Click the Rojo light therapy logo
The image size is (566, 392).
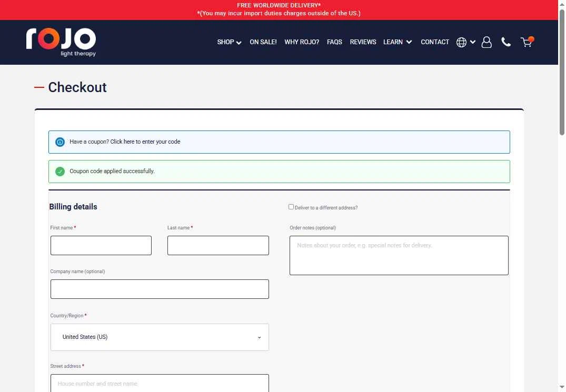pos(61,42)
